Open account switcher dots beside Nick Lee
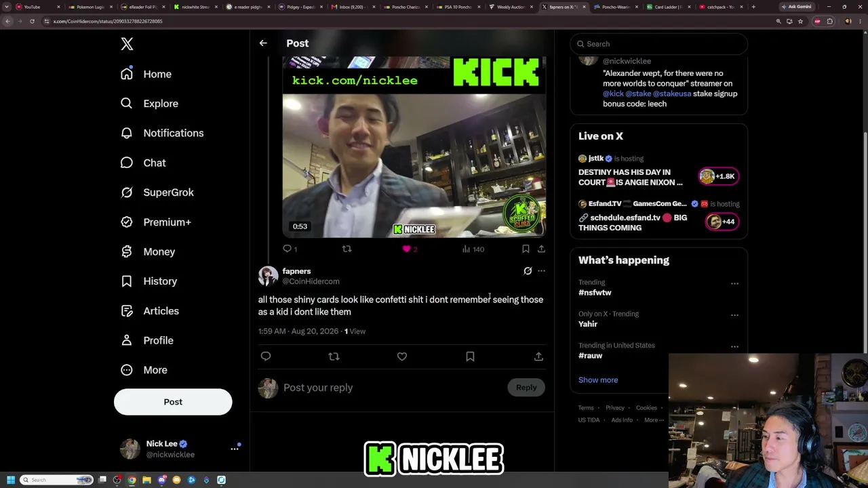This screenshot has height=488, width=868. (x=235, y=448)
